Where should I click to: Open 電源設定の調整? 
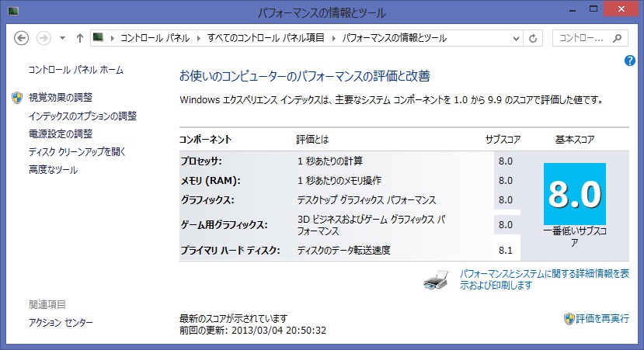(61, 133)
